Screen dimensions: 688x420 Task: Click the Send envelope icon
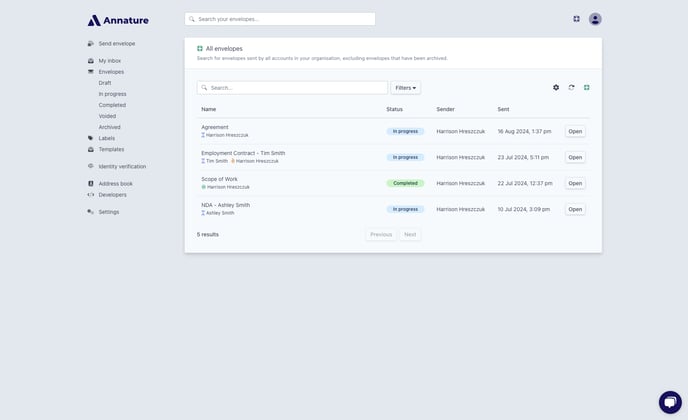coord(90,43)
